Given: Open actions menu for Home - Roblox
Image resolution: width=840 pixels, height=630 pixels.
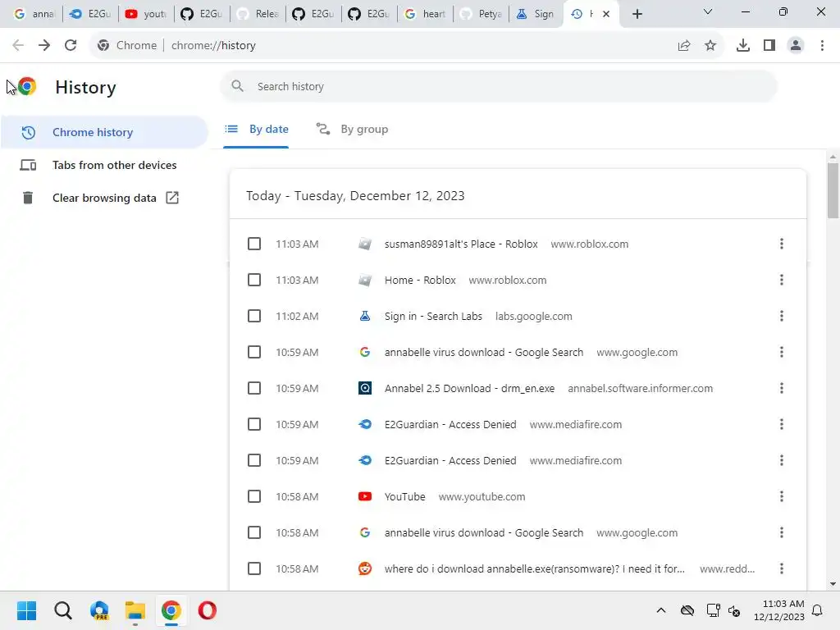Looking at the screenshot, I should [x=782, y=280].
